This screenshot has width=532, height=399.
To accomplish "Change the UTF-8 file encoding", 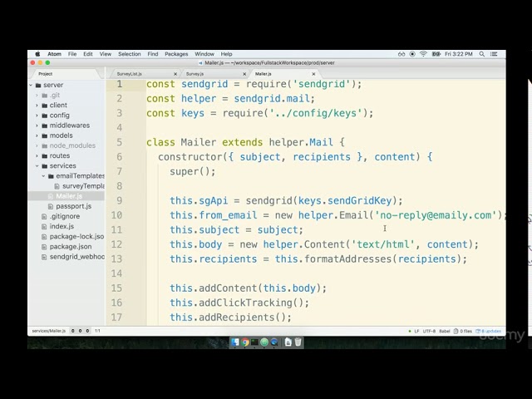I will (x=429, y=331).
